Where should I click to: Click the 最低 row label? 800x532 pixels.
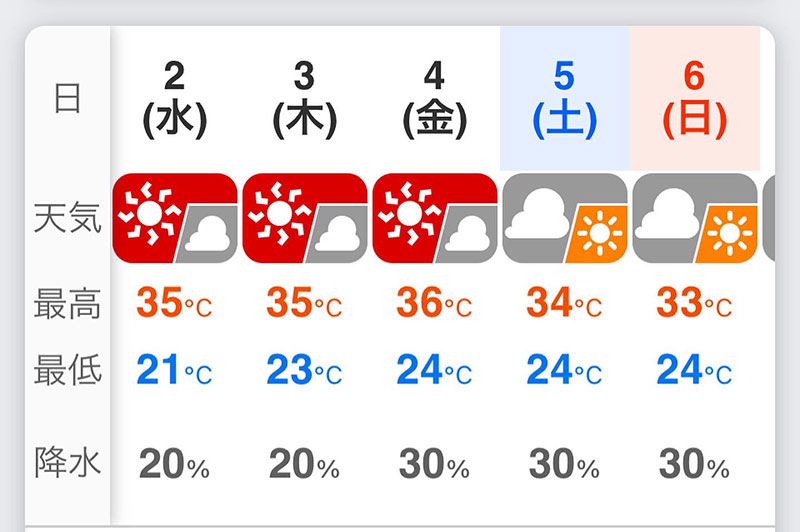tap(67, 371)
